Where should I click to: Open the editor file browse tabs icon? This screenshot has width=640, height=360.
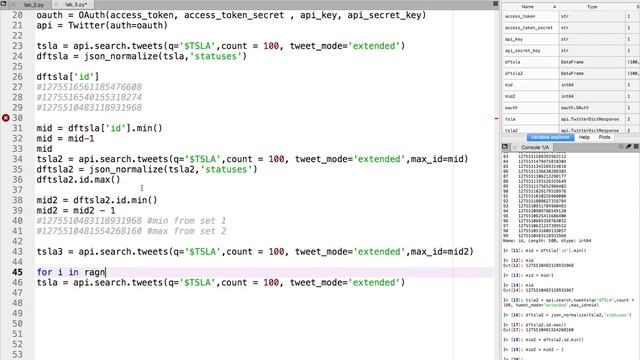tap(4, 4)
